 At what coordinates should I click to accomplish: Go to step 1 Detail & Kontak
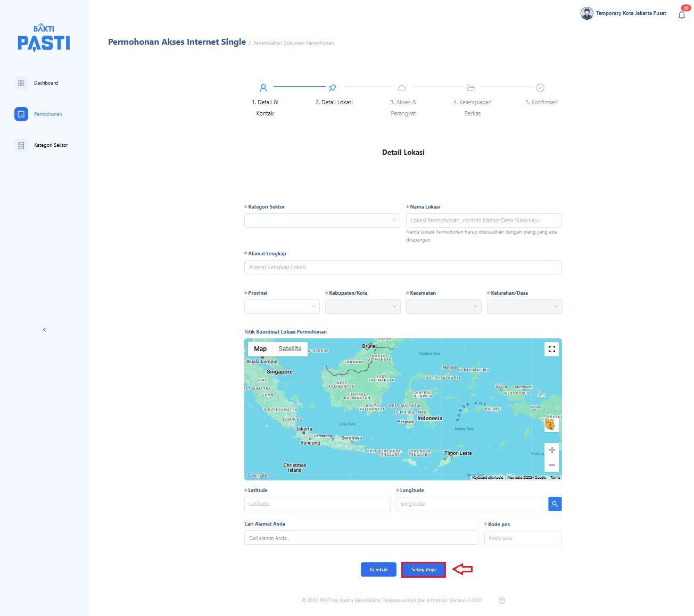[263, 88]
